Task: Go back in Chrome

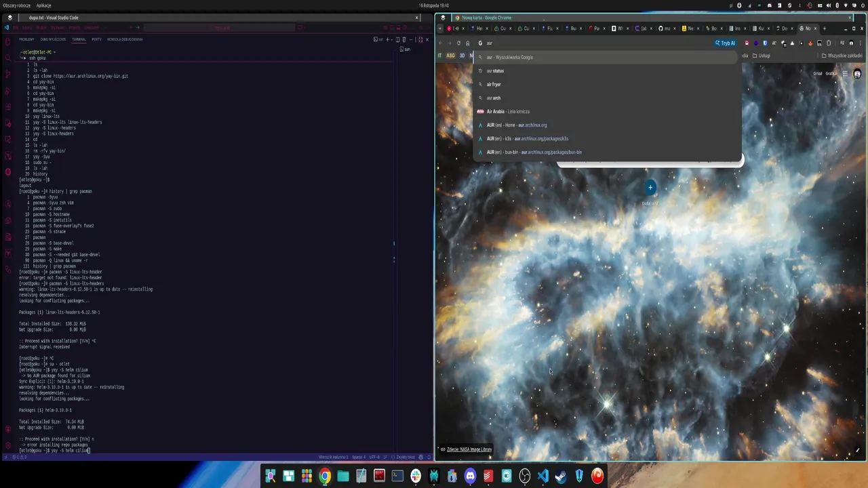Action: point(440,43)
